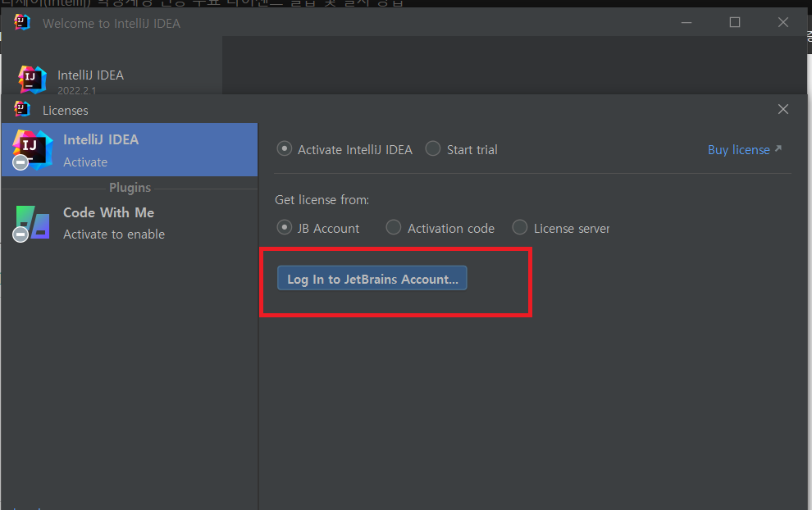Click the Plugins section heading
Image resolution: width=812 pixels, height=510 pixels.
(x=130, y=188)
